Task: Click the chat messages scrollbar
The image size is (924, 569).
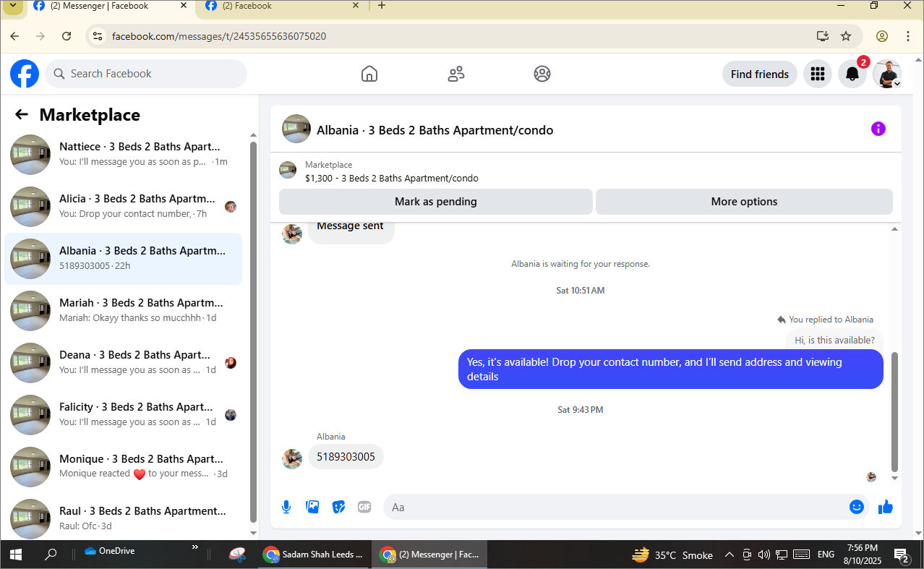Action: point(894,412)
